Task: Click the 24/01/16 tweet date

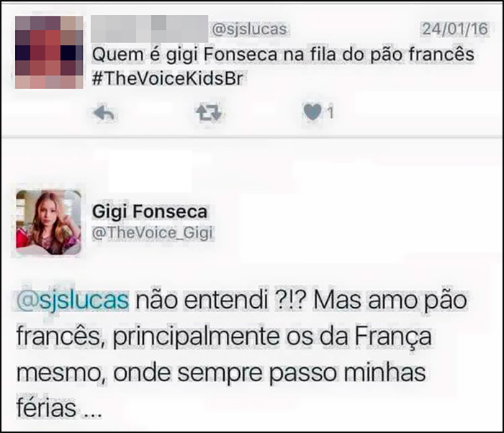Action: pyautogui.click(x=455, y=29)
